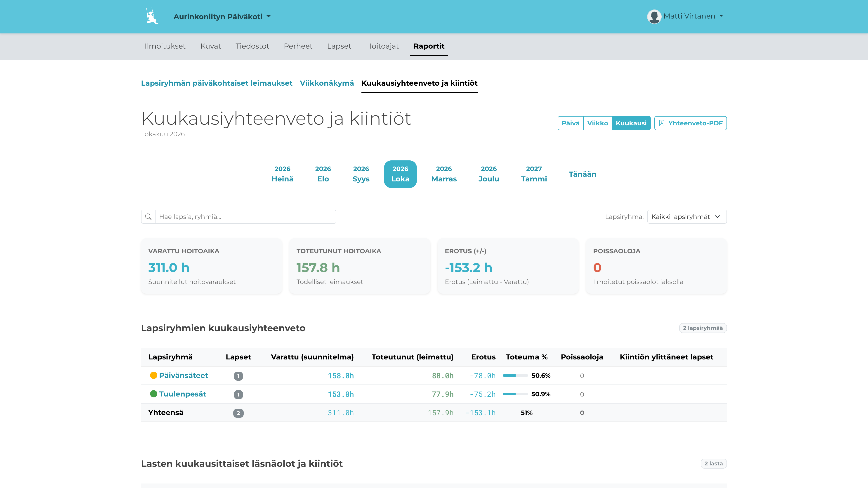This screenshot has width=868, height=488.
Task: Select month 2026 Heinä
Action: click(x=282, y=174)
